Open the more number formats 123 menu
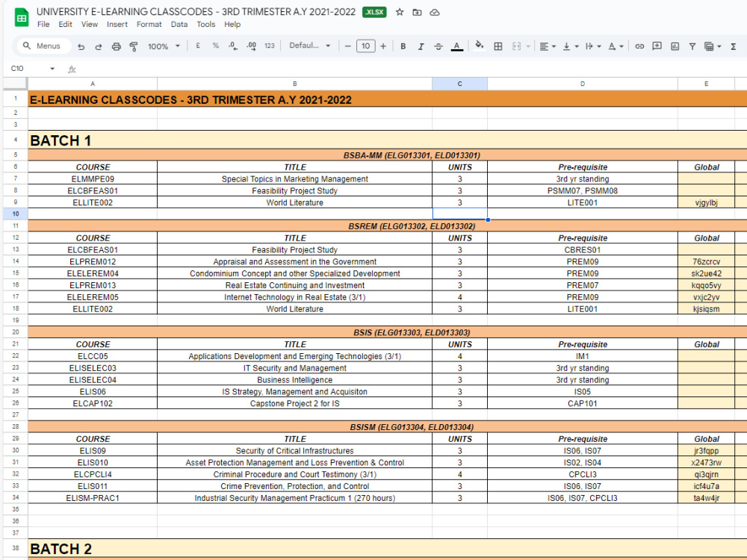Viewport: 747px width, 560px height. coord(270,46)
